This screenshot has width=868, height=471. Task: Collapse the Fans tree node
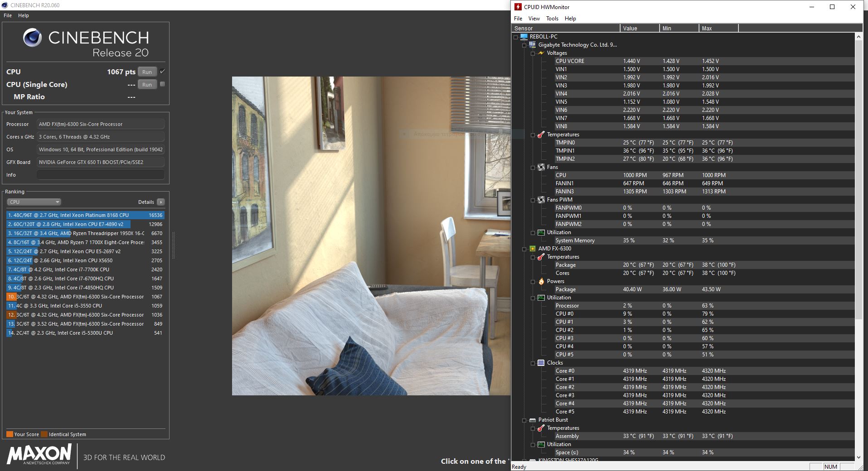533,167
